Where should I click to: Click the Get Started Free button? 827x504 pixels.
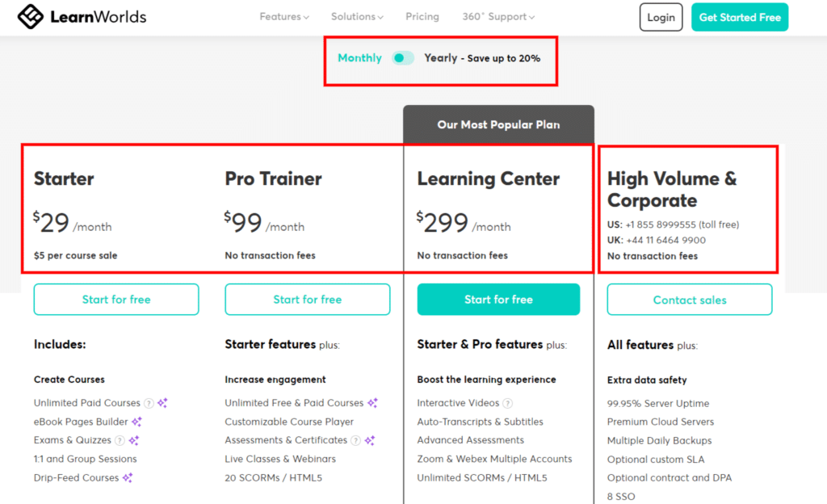point(740,18)
